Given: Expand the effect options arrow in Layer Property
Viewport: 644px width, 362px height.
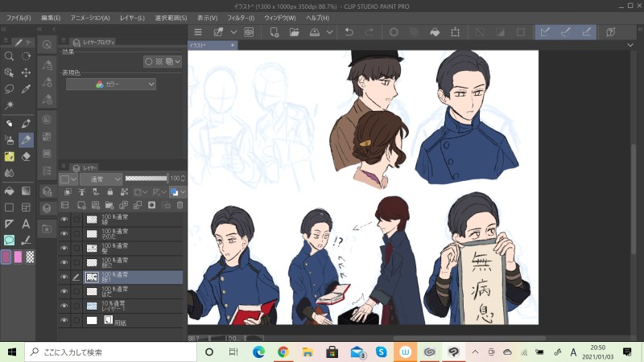Looking at the screenshot, I should pos(177,62).
